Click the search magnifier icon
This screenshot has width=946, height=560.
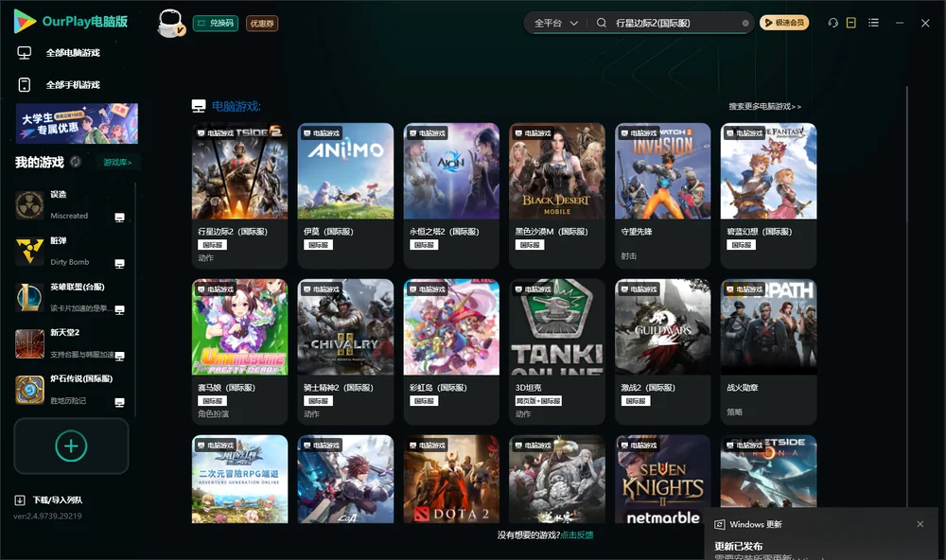[x=602, y=23]
